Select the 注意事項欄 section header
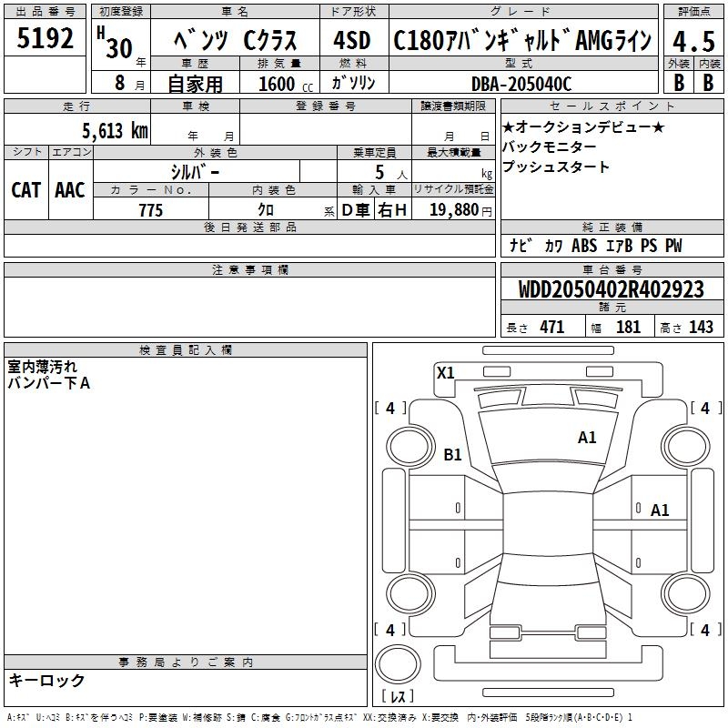Screen dimensions: 728x728 pos(250,269)
